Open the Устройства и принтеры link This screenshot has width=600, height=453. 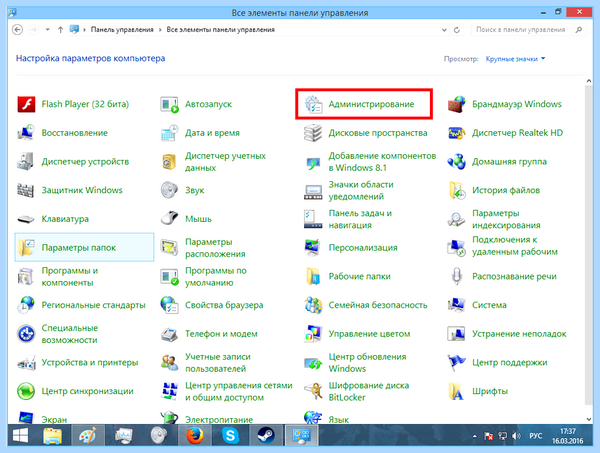tap(90, 362)
